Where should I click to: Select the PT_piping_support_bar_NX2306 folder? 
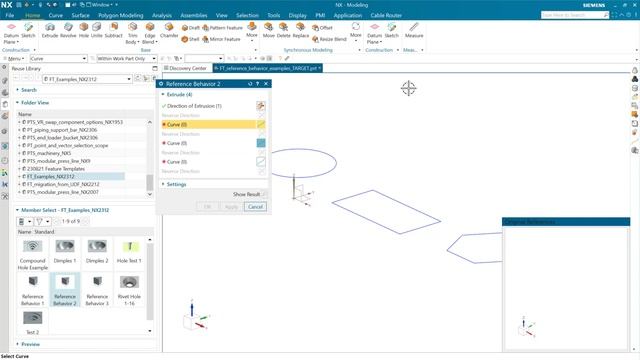[62, 130]
